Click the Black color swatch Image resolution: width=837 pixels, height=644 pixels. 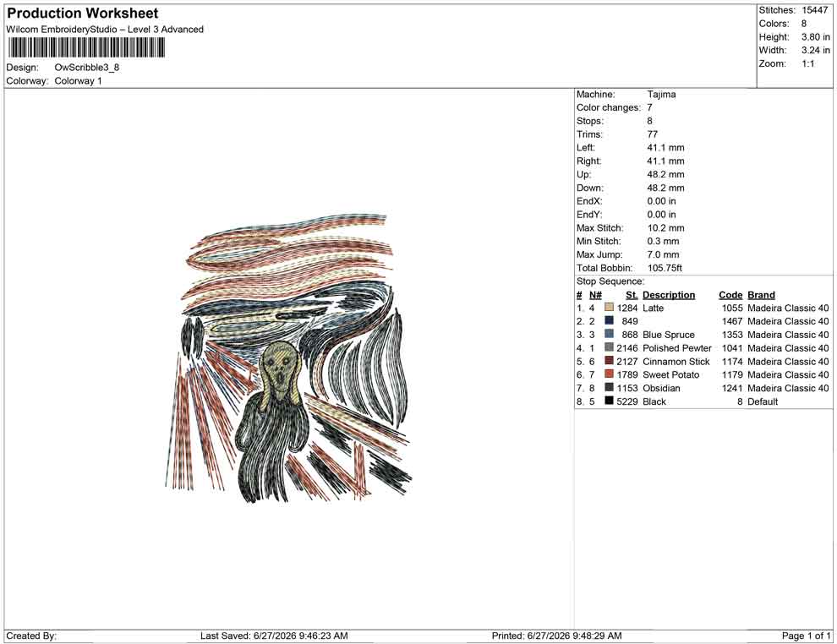point(609,401)
